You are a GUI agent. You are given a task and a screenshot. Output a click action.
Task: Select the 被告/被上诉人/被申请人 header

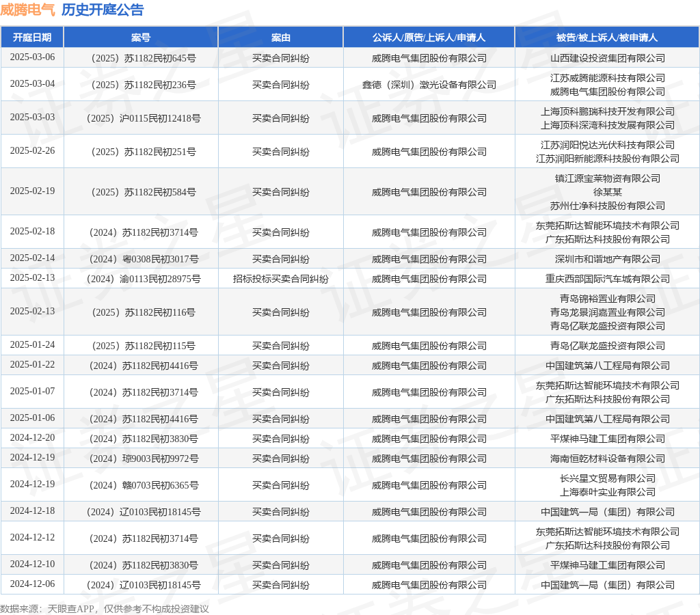[x=607, y=38]
